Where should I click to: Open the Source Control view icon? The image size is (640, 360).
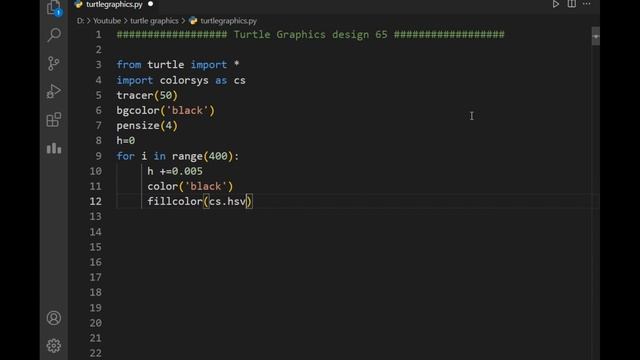point(54,63)
